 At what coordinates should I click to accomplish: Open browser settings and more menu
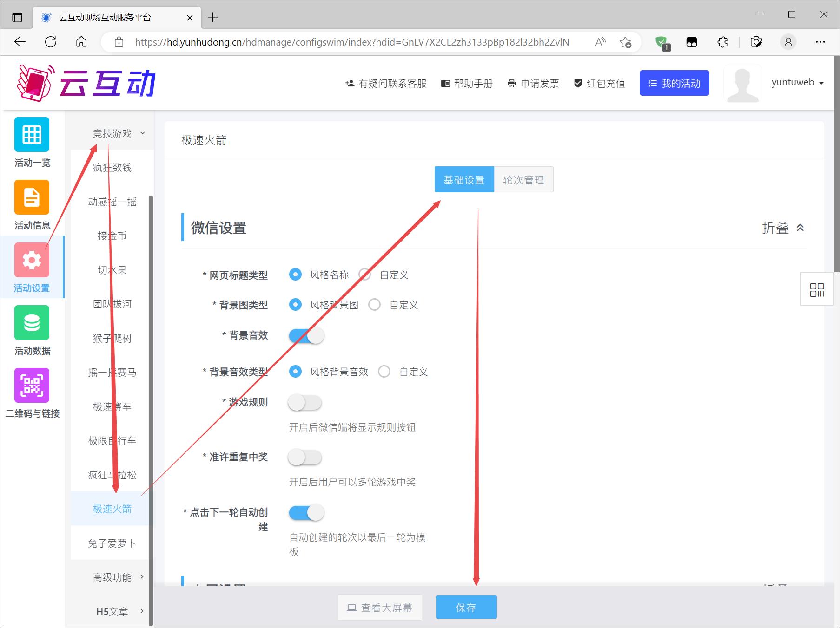point(820,42)
